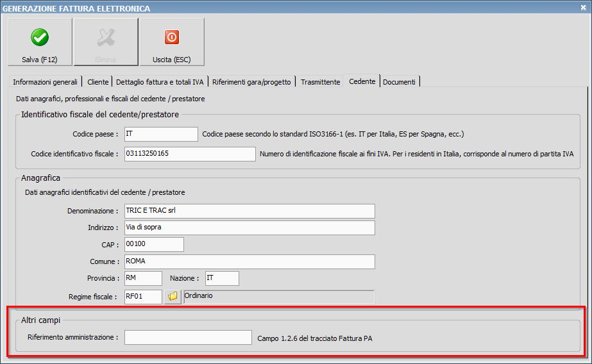
Task: Click the 'Codice identificativo fiscale :' label
Action: (75, 154)
